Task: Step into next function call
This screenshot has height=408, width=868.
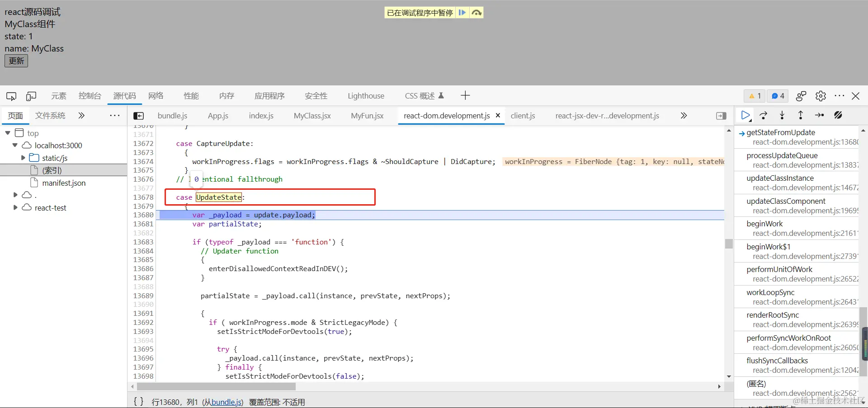Action: click(x=782, y=115)
